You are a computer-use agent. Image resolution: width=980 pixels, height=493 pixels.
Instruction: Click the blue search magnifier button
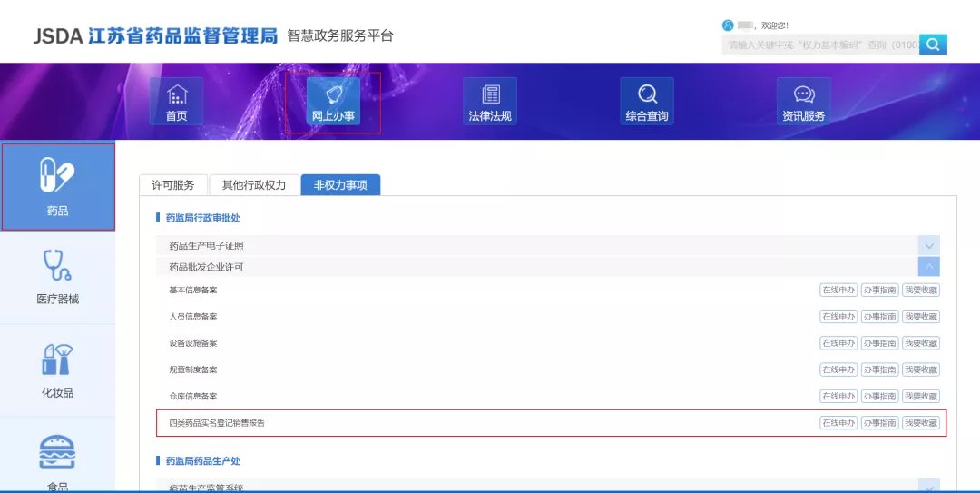coord(933,44)
